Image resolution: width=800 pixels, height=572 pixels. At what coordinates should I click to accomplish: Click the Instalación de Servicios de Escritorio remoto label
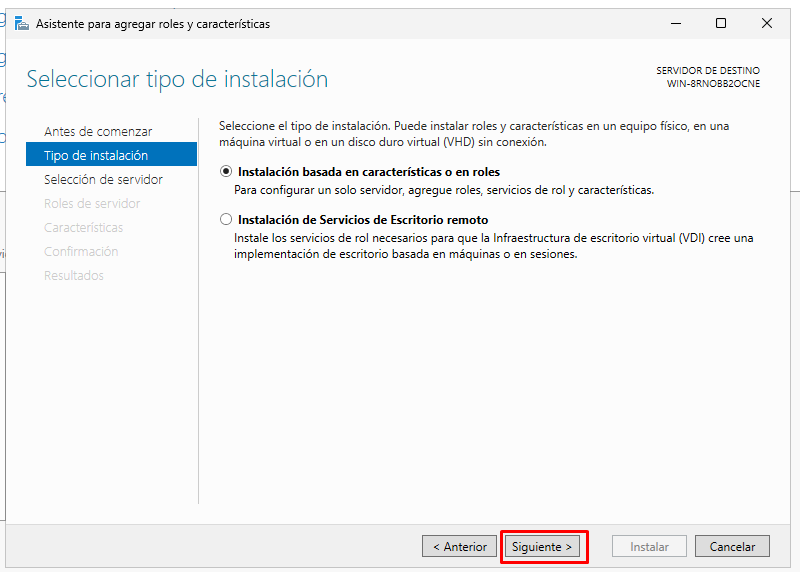pos(363,220)
